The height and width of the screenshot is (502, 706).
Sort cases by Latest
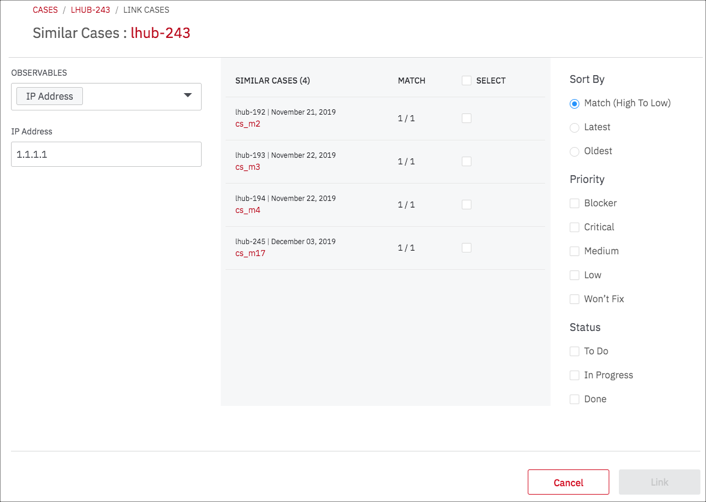click(x=575, y=127)
